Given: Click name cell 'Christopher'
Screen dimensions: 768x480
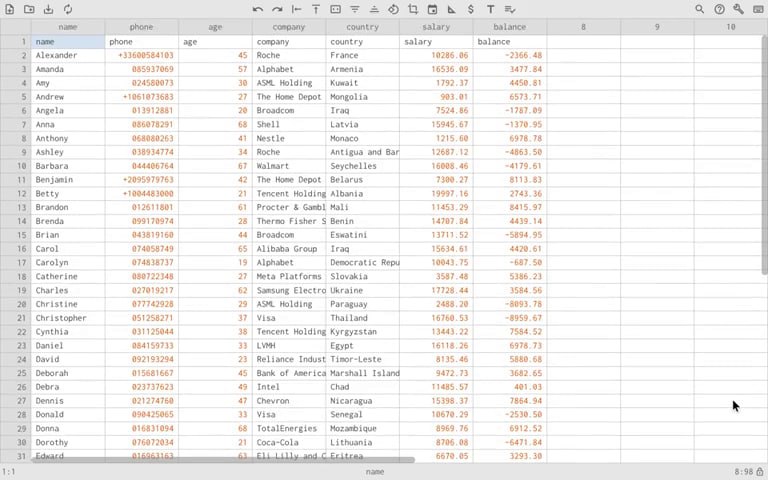Looking at the screenshot, I should (68, 318).
